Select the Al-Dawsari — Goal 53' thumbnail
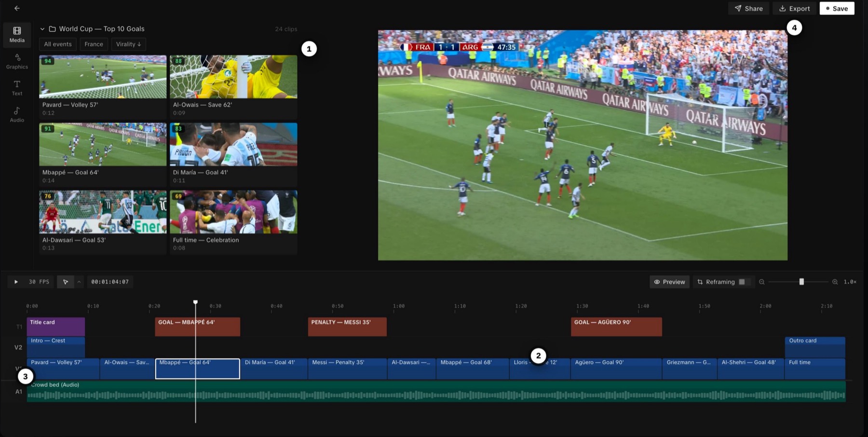Viewport: 868px width, 437px height. [103, 212]
